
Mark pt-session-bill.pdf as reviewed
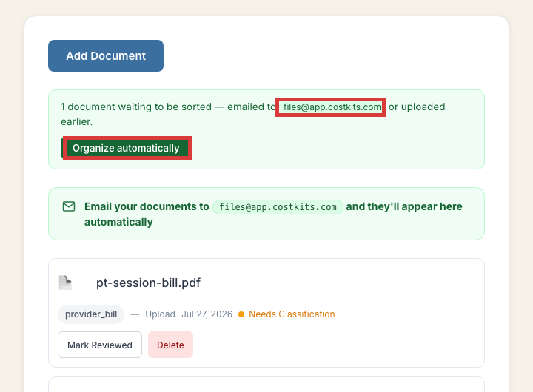[x=100, y=345]
